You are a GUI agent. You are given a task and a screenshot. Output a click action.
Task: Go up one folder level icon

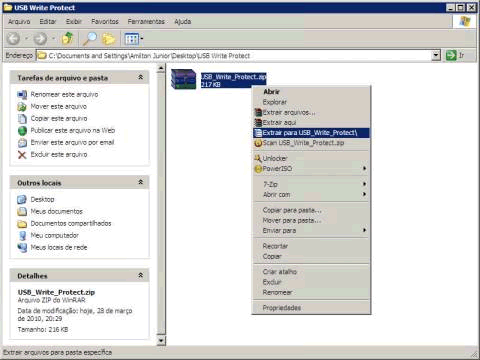[x=67, y=38]
